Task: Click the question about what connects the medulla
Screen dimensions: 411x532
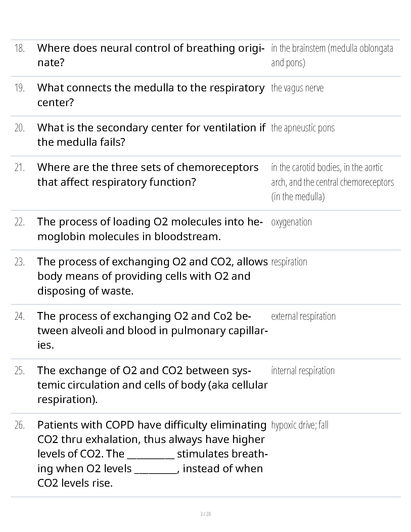Action: [151, 95]
